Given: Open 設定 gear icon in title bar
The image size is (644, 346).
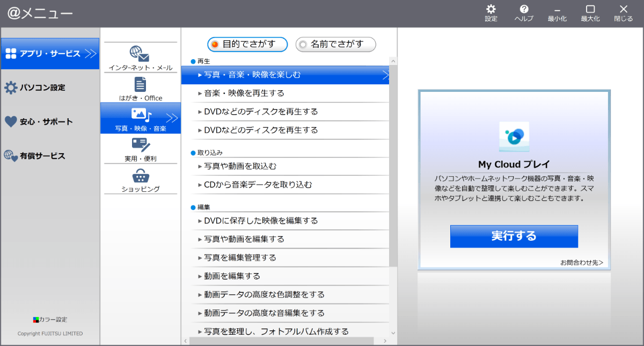Looking at the screenshot, I should tap(491, 10).
